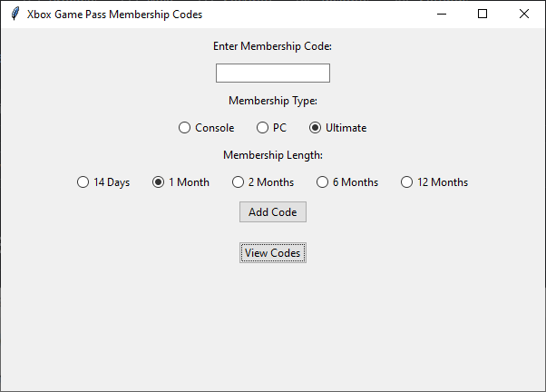This screenshot has height=392, width=546.
Task: Set membership length to 6 Months
Action: tap(322, 182)
